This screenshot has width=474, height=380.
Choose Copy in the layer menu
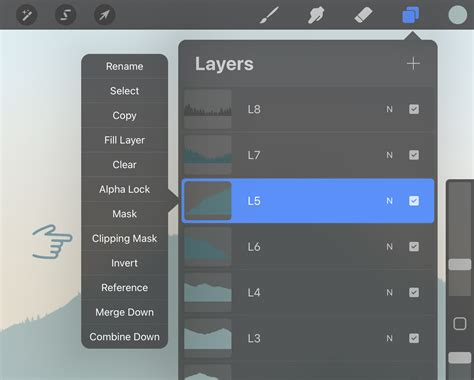tap(124, 116)
